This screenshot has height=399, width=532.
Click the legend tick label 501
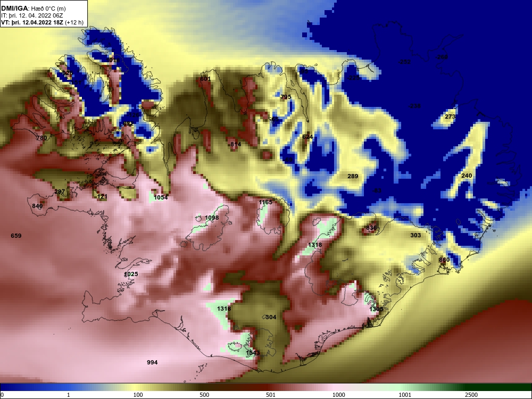[271, 395]
